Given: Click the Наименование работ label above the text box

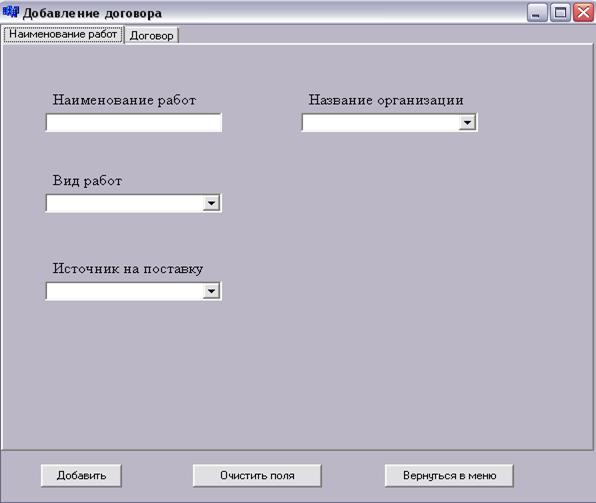Looking at the screenshot, I should coord(124,100).
